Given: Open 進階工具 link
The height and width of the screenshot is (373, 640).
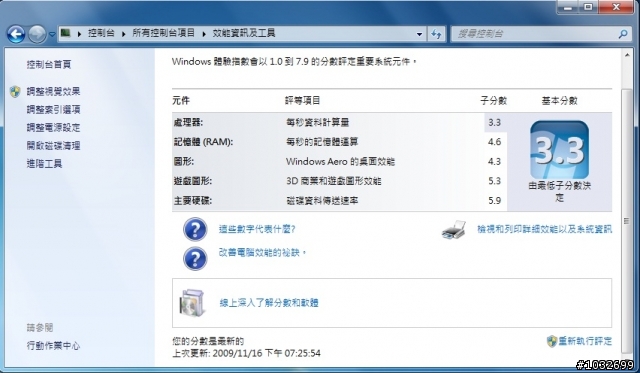Looking at the screenshot, I should pos(44,164).
